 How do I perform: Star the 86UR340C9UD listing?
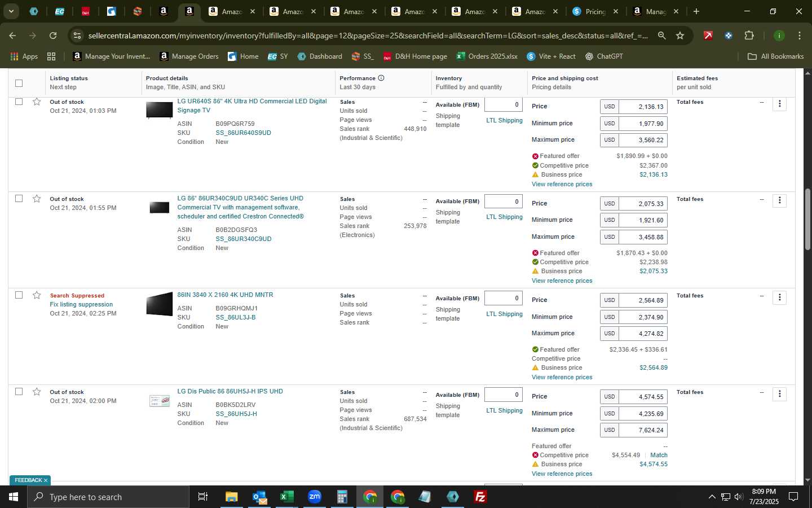(37, 199)
